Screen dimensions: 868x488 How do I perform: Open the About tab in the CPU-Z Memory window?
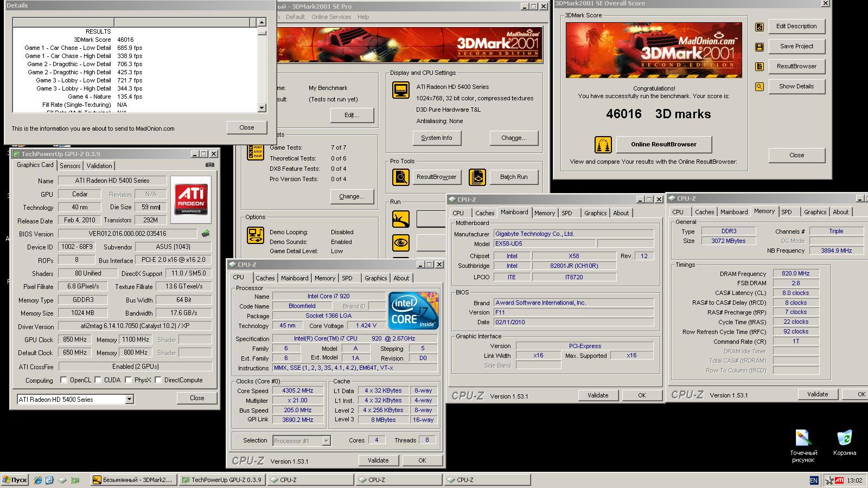(x=841, y=212)
